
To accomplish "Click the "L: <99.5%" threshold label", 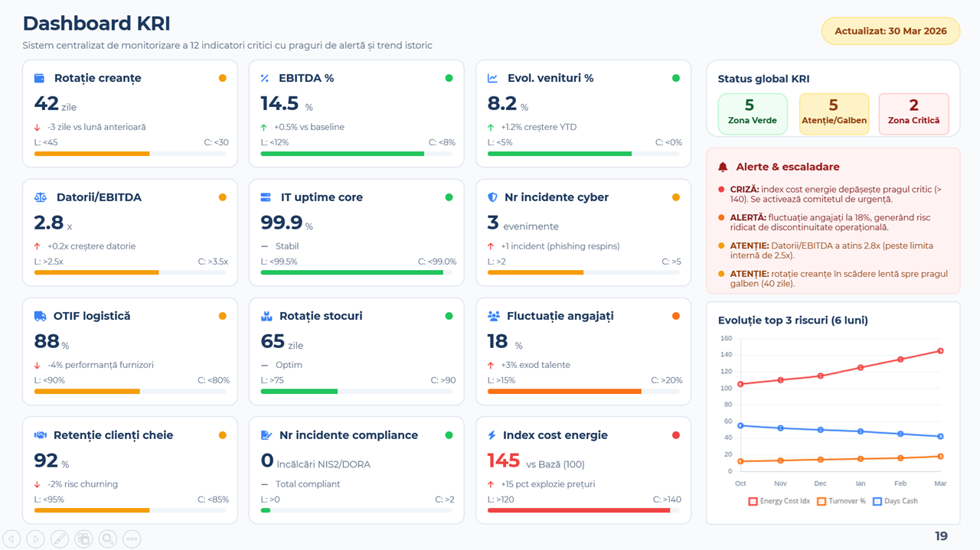I will [279, 262].
